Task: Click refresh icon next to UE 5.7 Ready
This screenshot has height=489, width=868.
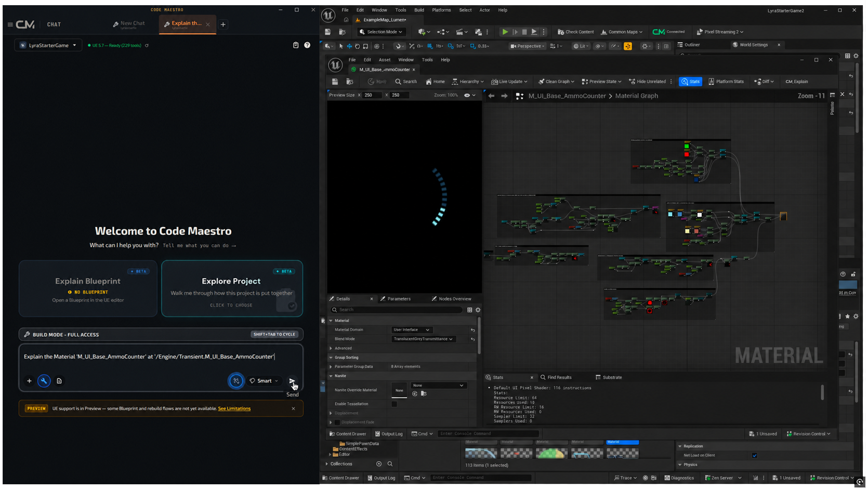Action: click(x=147, y=46)
